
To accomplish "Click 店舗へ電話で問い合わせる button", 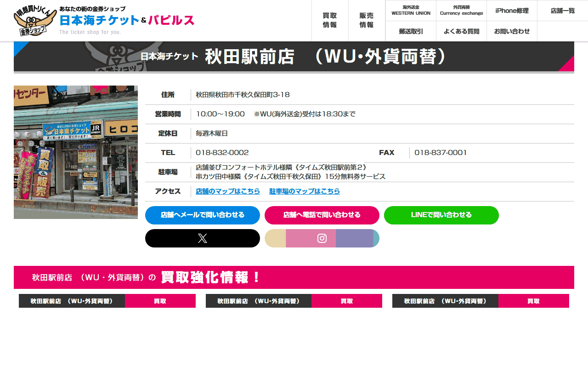I will [322, 215].
